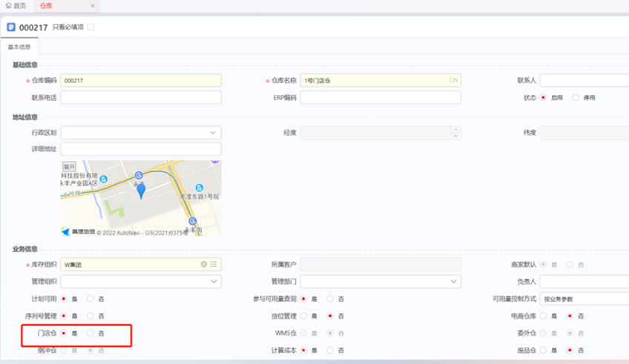Expand the 行政区划 dropdown
Image resolution: width=629 pixels, height=364 pixels.
(x=214, y=133)
